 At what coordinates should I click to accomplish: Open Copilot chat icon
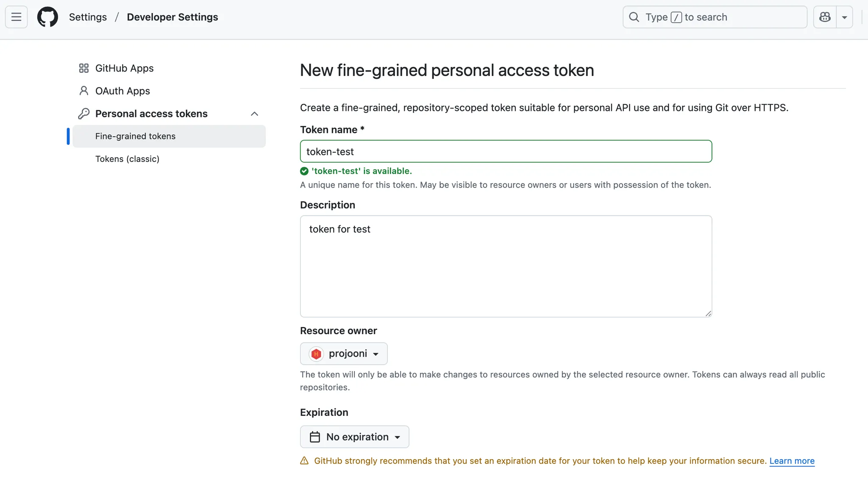tap(825, 17)
